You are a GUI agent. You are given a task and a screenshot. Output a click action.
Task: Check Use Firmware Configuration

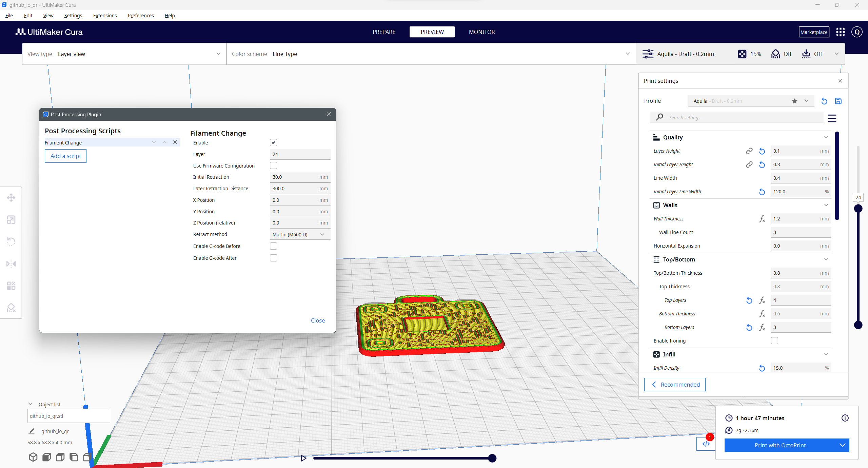click(273, 165)
